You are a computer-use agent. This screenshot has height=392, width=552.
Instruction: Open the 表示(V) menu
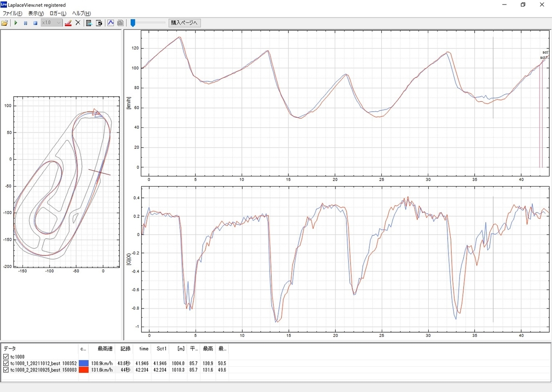(x=36, y=13)
